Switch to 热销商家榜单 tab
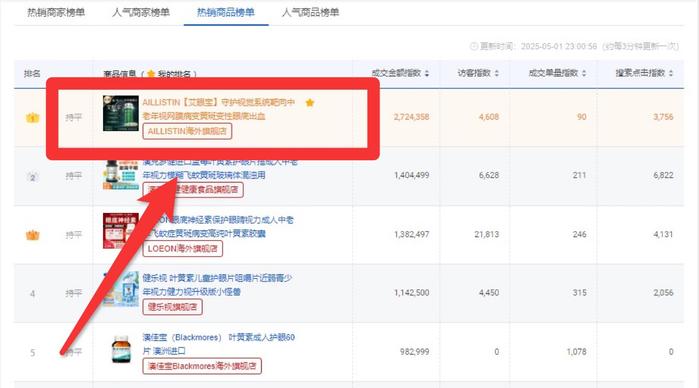699x388 pixels. (x=56, y=12)
